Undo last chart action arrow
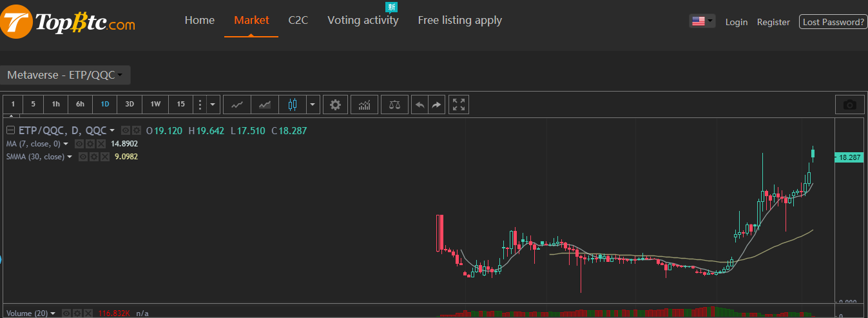This screenshot has width=868, height=318. (x=420, y=104)
